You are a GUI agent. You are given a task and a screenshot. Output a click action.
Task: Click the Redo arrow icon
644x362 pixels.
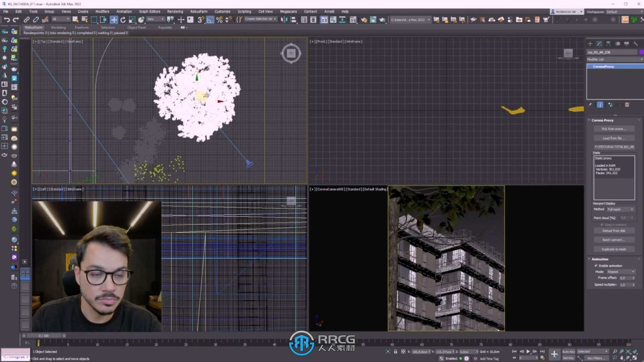pyautogui.click(x=16, y=20)
